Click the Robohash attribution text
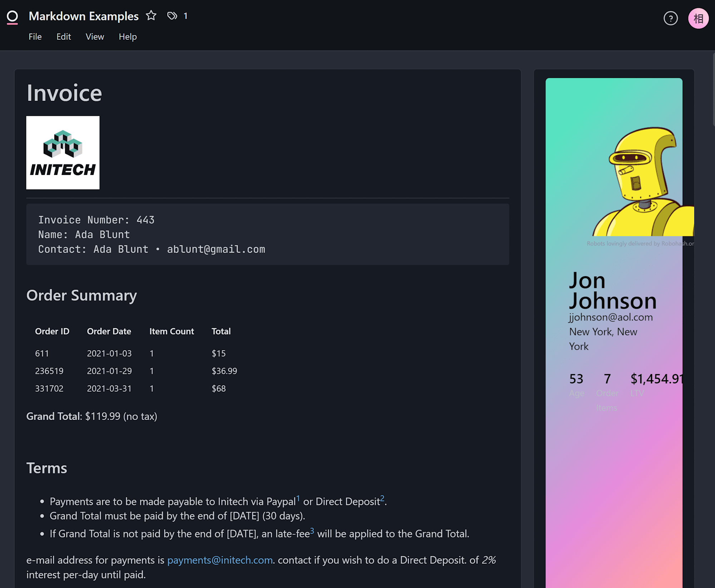The image size is (715, 588). [x=640, y=244]
